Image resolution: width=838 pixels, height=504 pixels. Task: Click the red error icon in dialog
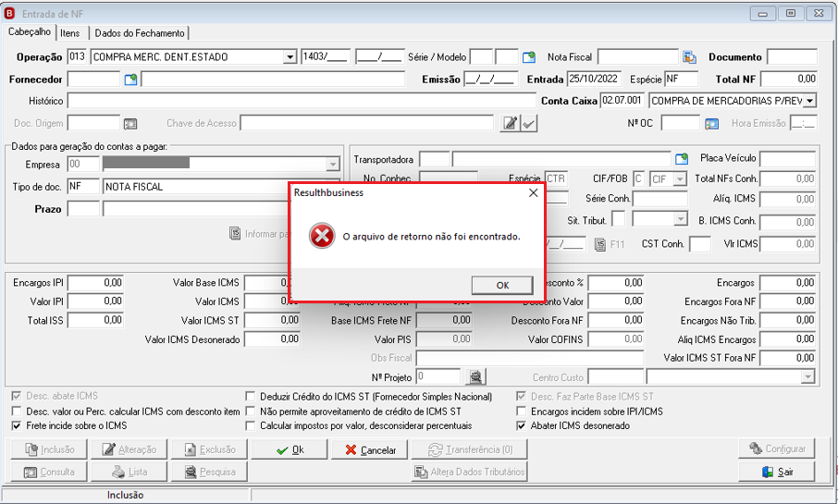(x=322, y=236)
